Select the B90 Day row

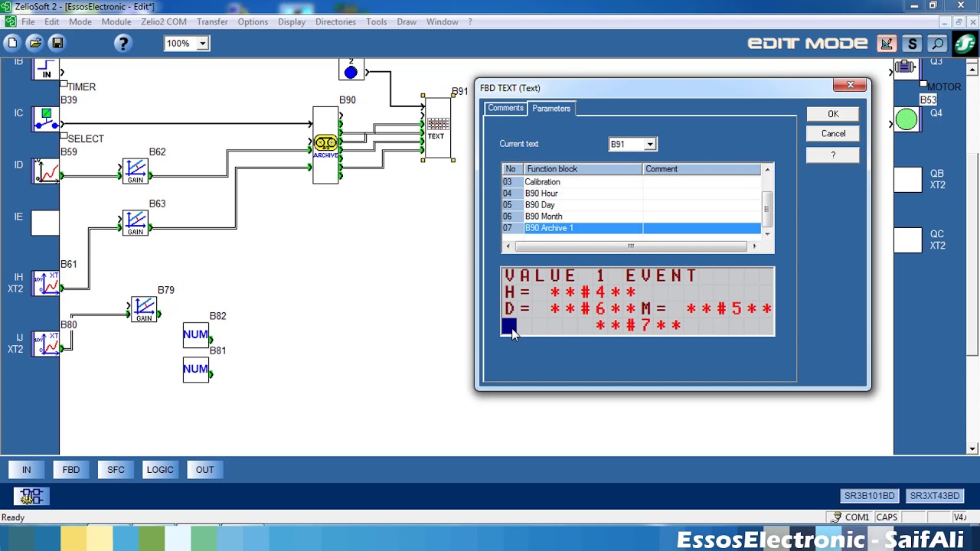pyautogui.click(x=631, y=205)
